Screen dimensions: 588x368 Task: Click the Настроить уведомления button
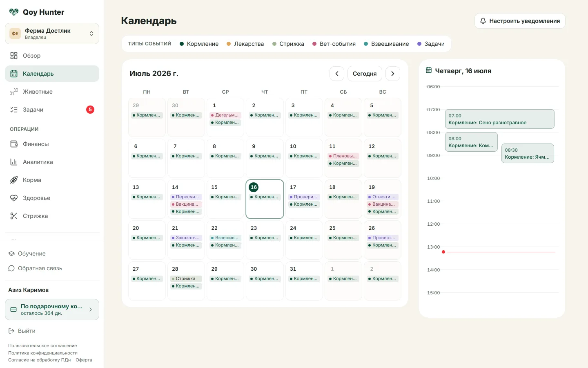click(x=520, y=21)
